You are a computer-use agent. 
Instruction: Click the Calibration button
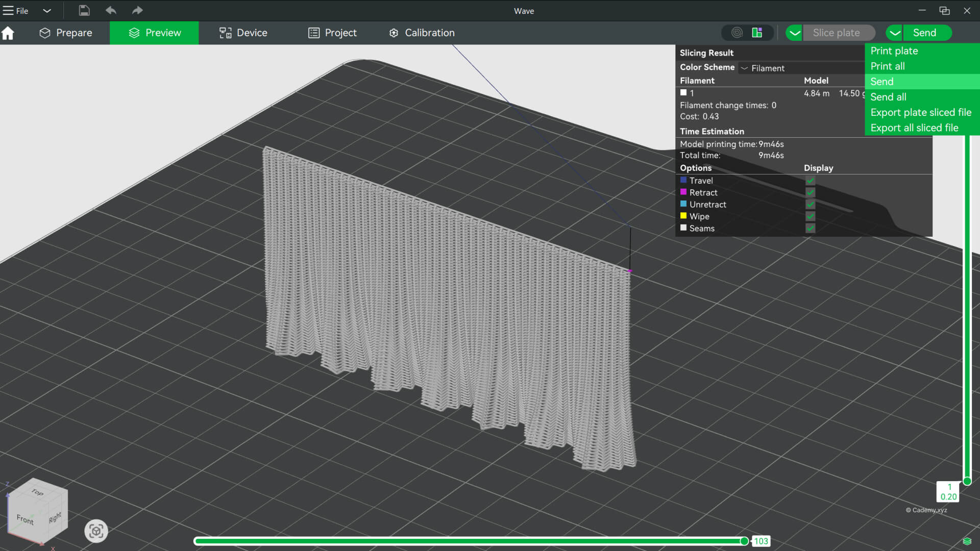(x=422, y=33)
